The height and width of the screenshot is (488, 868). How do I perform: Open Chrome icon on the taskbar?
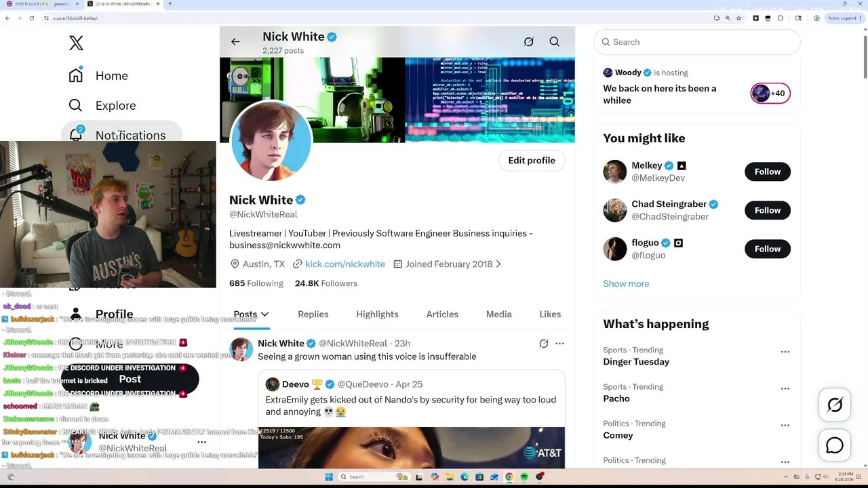tap(509, 476)
